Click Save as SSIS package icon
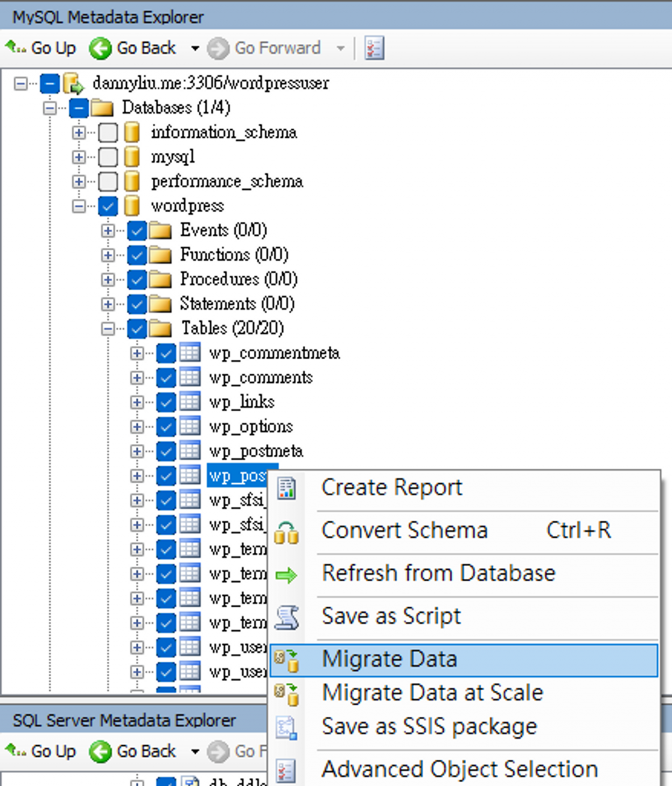 click(x=287, y=728)
